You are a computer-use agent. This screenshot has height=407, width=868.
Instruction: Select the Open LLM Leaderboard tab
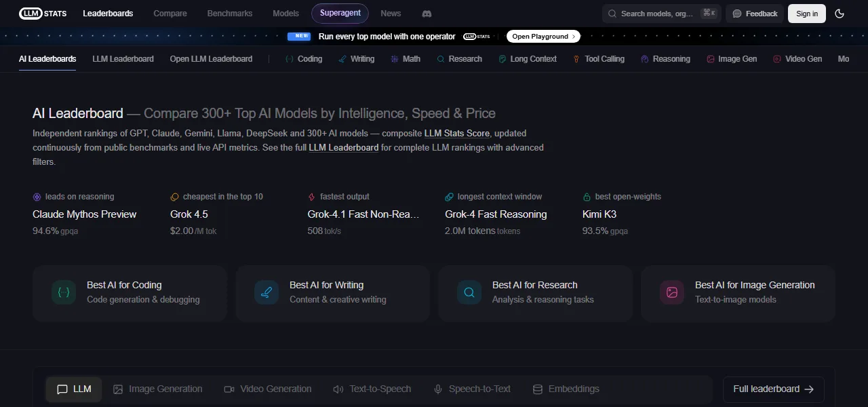point(211,59)
